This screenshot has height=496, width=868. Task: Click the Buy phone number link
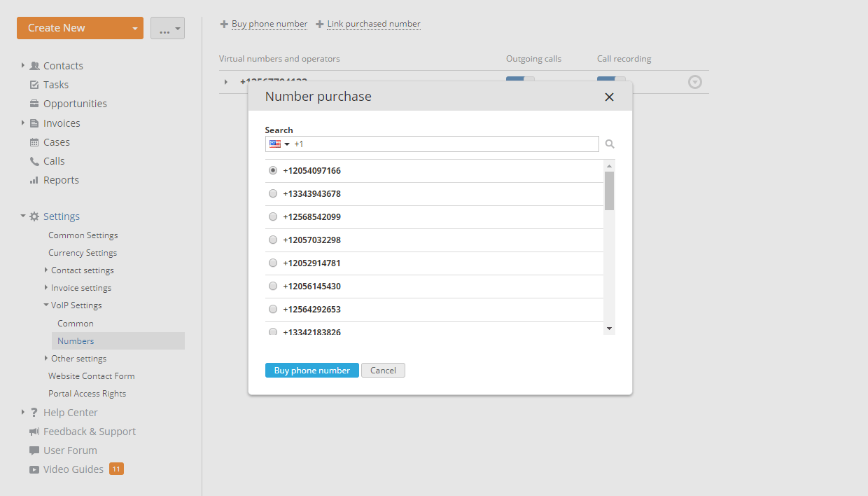(x=269, y=23)
